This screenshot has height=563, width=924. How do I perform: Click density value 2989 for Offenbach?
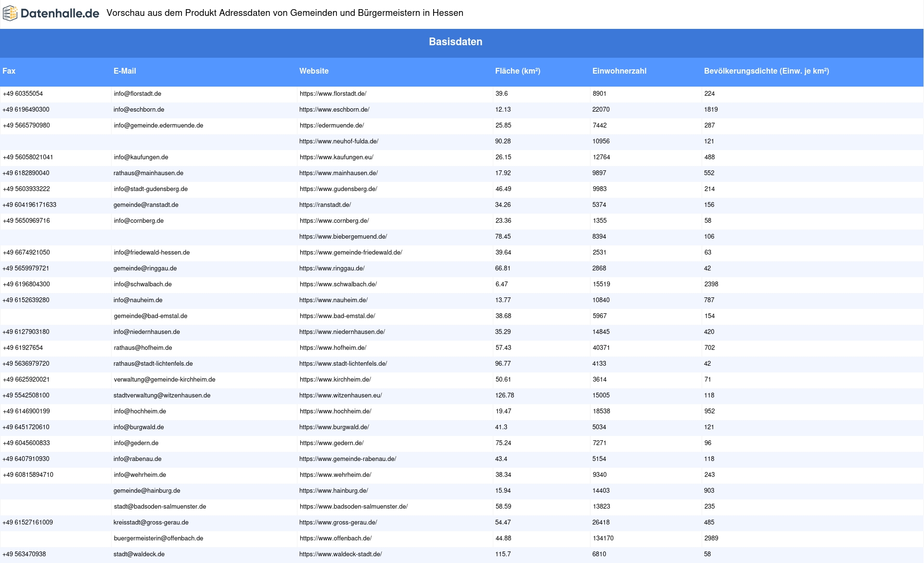[711, 538]
